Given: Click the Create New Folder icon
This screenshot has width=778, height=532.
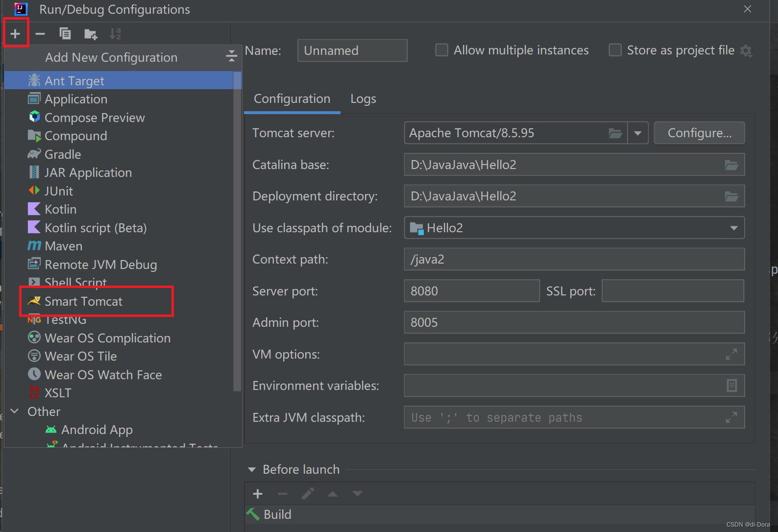Looking at the screenshot, I should pyautogui.click(x=91, y=34).
